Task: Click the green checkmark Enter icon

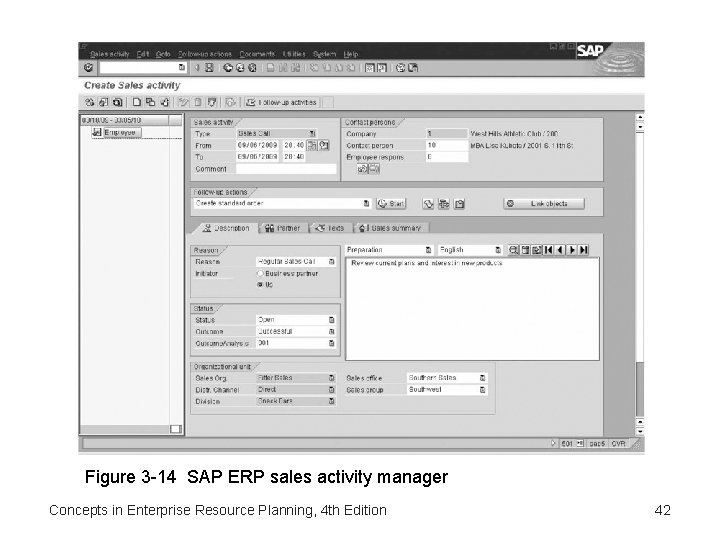Action: (x=89, y=68)
